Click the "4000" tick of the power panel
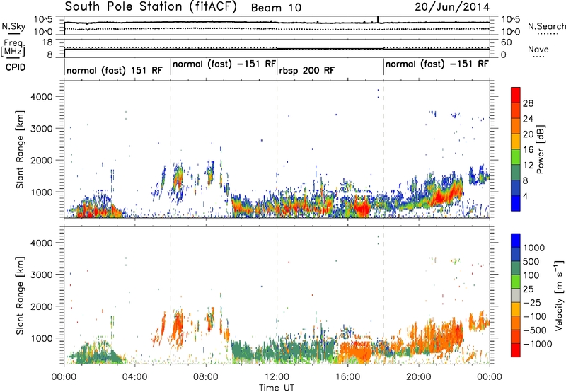Viewport: 566px width, 392px height. [41, 97]
